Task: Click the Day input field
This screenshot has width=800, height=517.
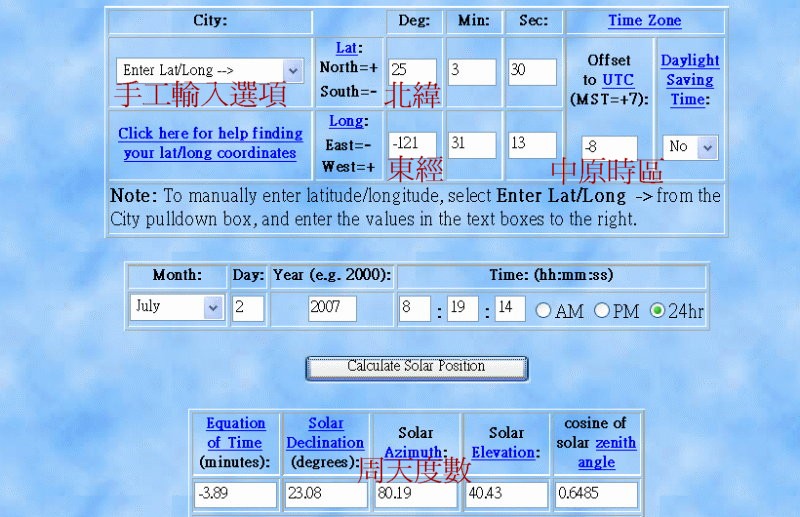Action: pyautogui.click(x=247, y=308)
